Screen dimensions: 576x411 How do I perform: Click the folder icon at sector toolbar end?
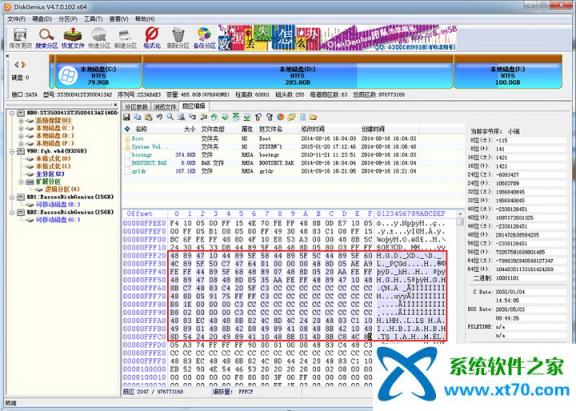[x=313, y=117]
